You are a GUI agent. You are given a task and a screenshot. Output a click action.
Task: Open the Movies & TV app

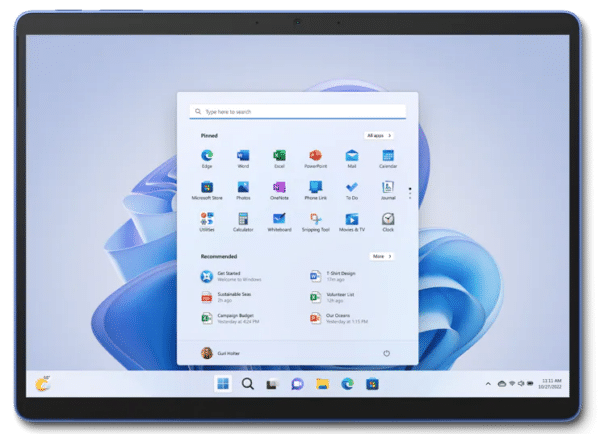(352, 222)
